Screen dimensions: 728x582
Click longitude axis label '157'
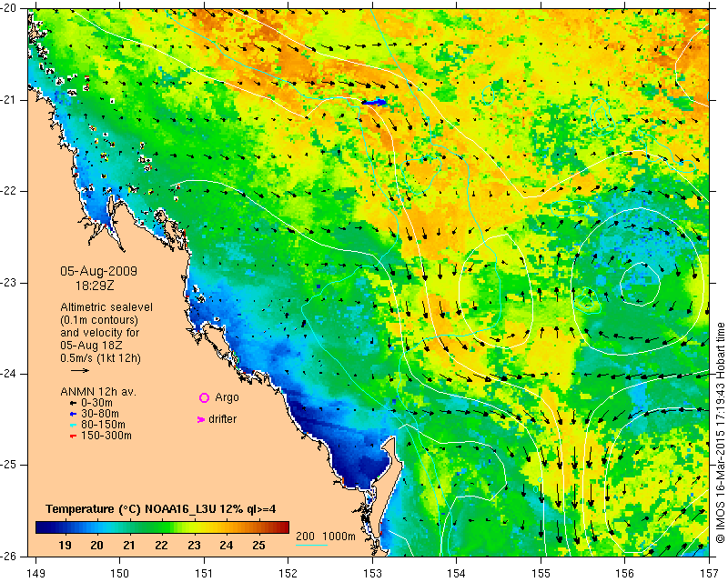tap(709, 574)
